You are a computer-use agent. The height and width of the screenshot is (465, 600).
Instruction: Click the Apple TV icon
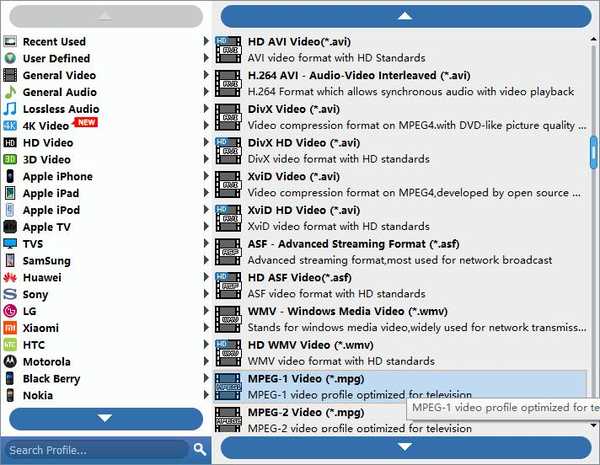tap(10, 227)
